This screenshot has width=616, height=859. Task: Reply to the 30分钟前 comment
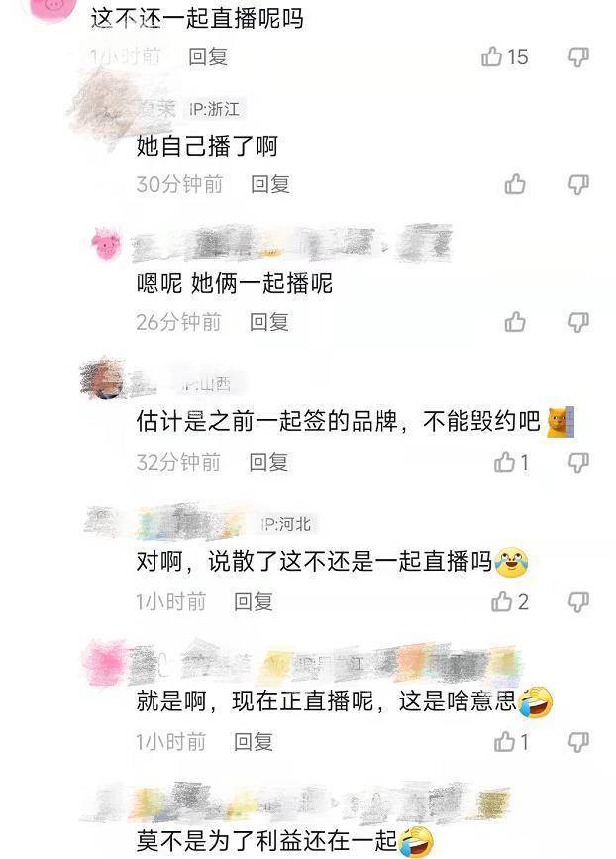270,184
